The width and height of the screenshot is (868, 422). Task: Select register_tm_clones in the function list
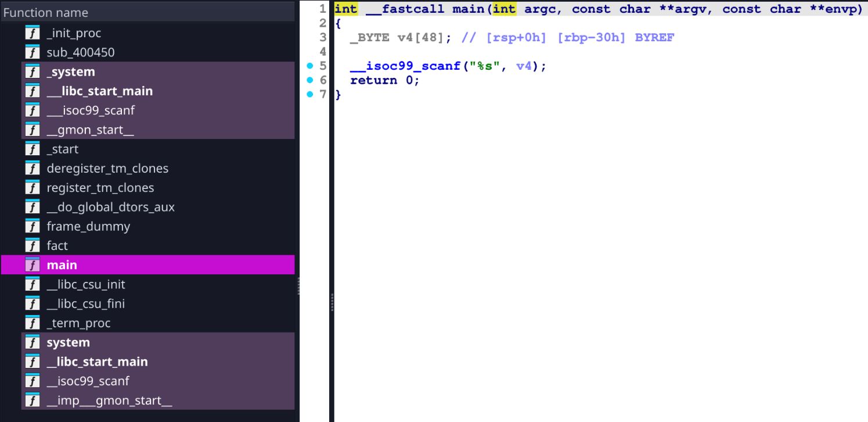click(x=100, y=188)
